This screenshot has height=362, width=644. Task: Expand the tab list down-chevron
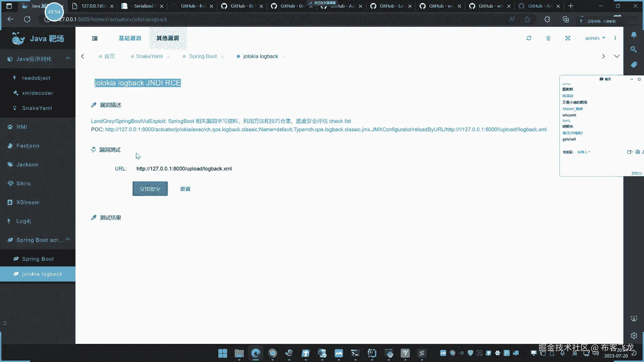[616, 56]
